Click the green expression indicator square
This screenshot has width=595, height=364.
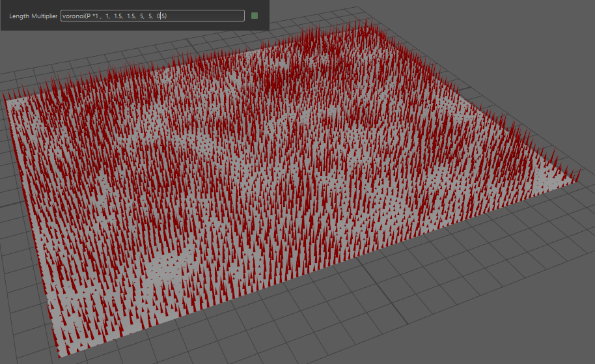(x=255, y=16)
